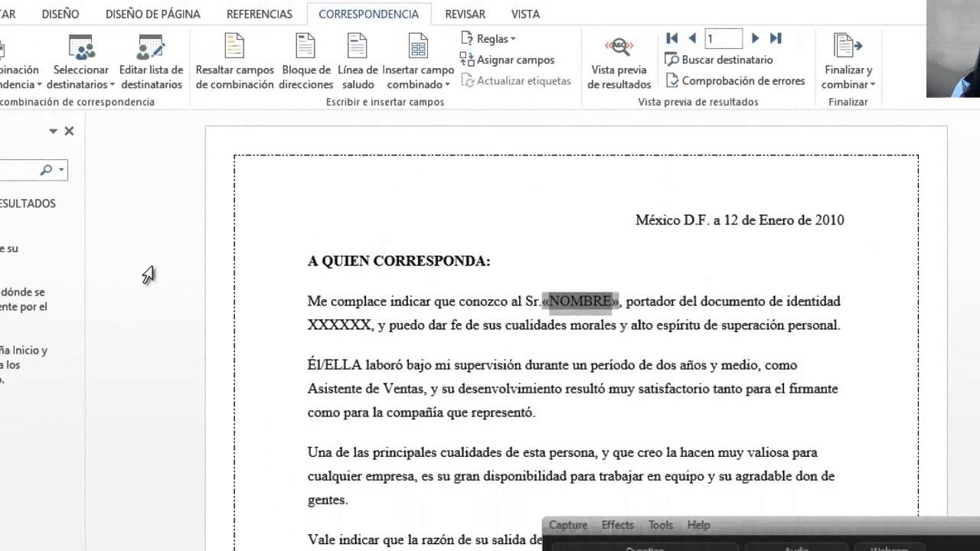This screenshot has height=551, width=980.
Task: Open the REFERENCIAS tab
Action: click(x=260, y=14)
